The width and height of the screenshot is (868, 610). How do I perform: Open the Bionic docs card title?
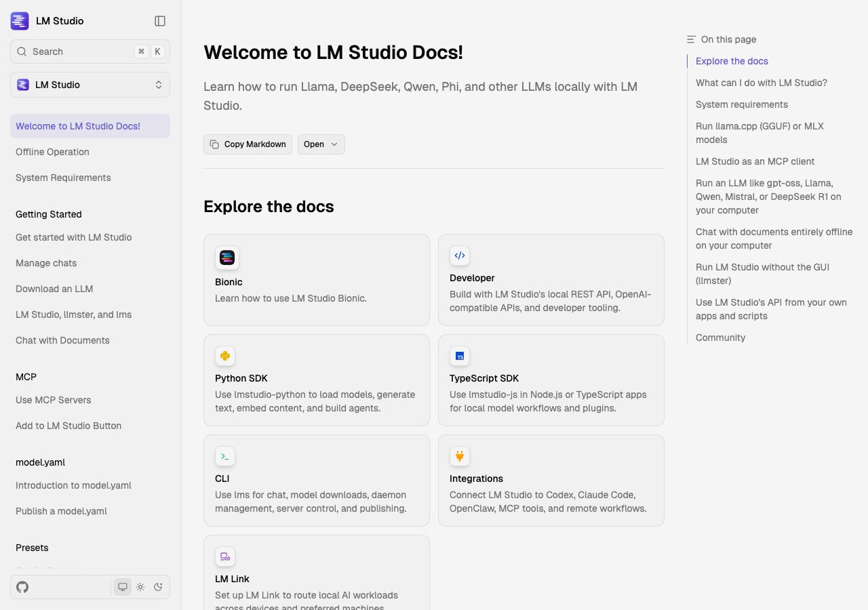pos(229,282)
